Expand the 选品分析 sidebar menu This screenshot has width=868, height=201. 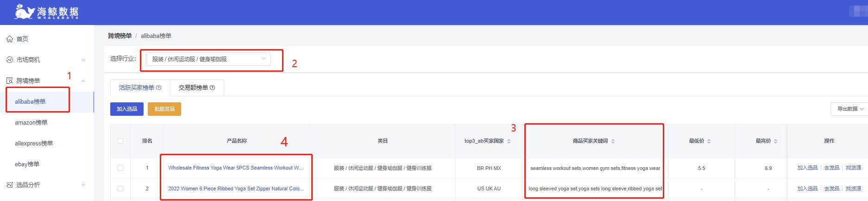[83, 185]
